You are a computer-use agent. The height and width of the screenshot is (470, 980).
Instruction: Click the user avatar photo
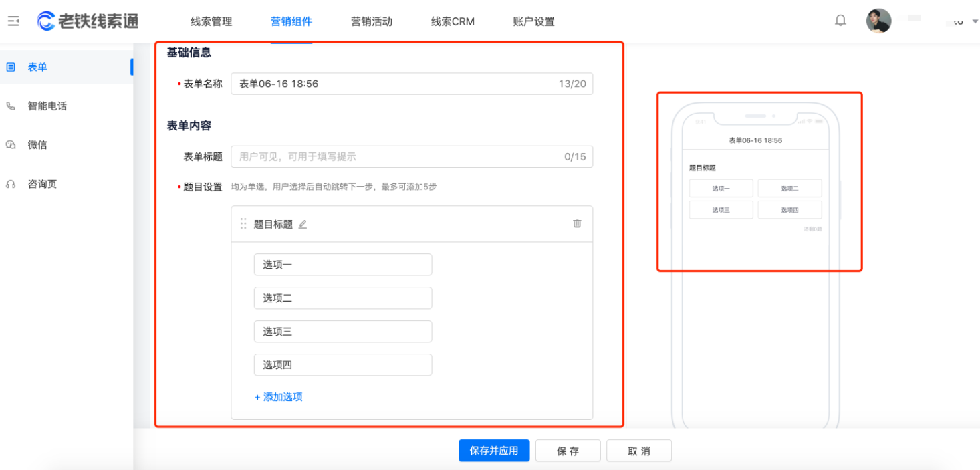coord(879,20)
